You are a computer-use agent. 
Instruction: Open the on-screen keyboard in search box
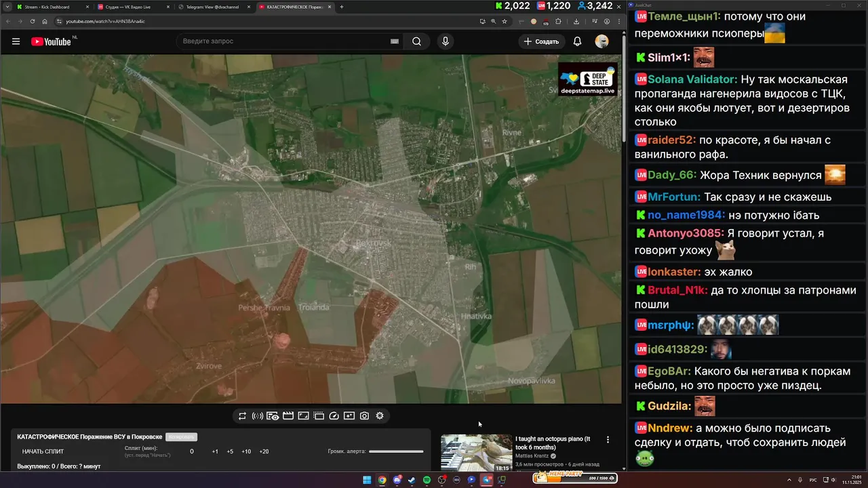click(395, 41)
